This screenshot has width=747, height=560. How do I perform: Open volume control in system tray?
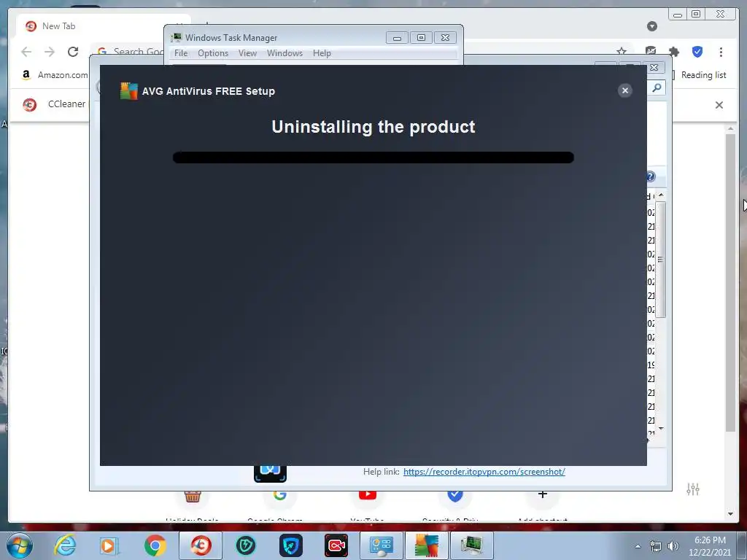pos(673,547)
